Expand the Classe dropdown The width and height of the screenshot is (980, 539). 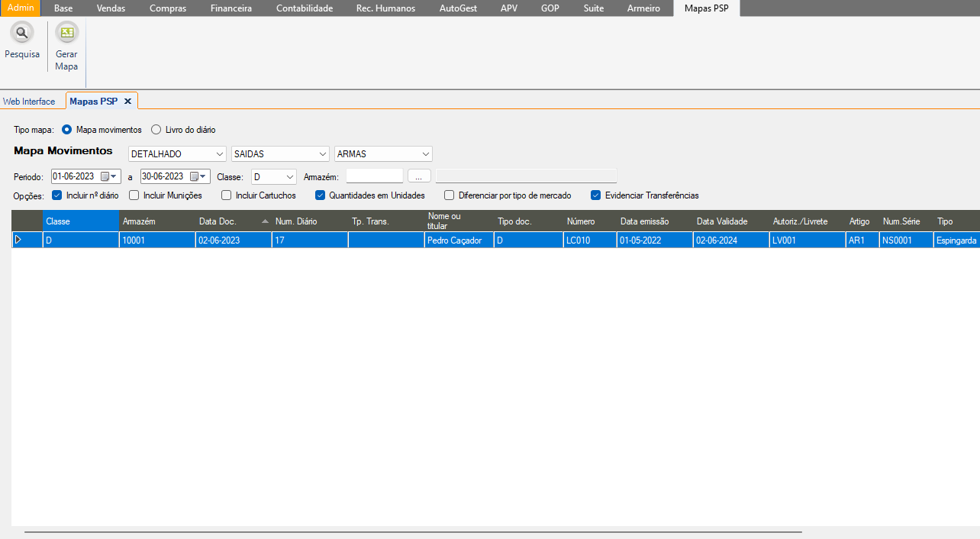[290, 177]
